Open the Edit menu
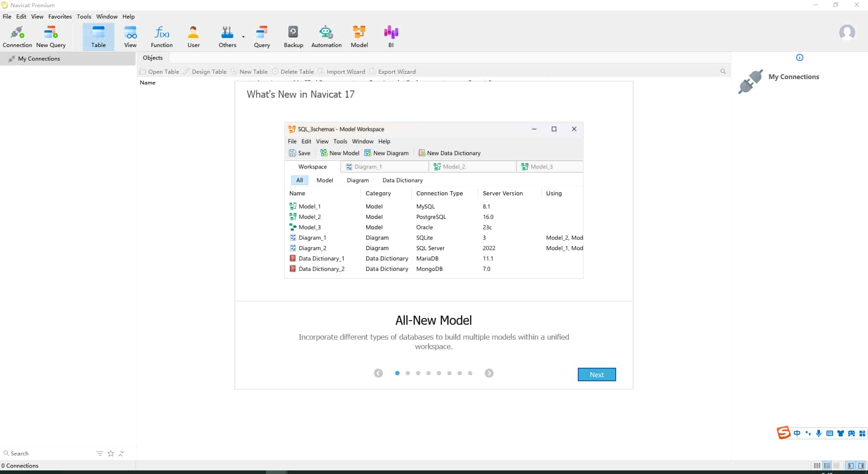This screenshot has height=474, width=868. tap(21, 16)
